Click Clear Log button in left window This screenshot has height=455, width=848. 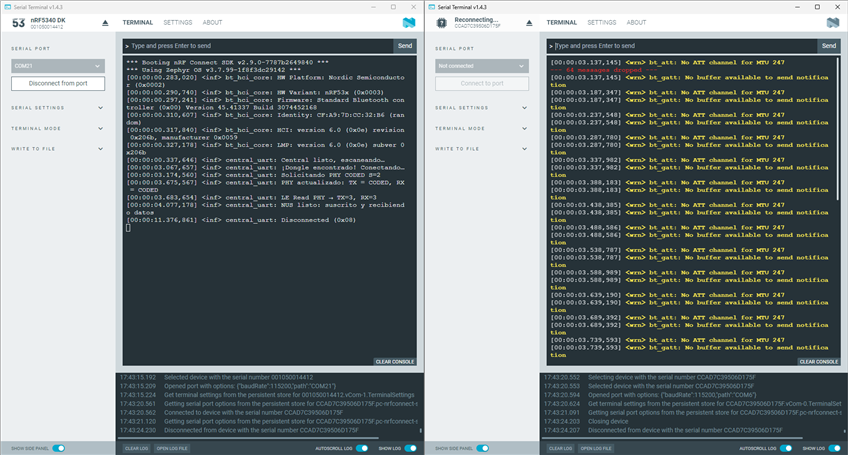pos(136,449)
